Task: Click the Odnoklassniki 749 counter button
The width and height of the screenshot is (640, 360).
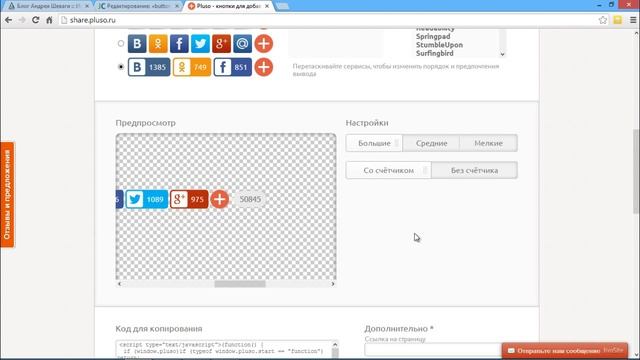Action: 192,67
